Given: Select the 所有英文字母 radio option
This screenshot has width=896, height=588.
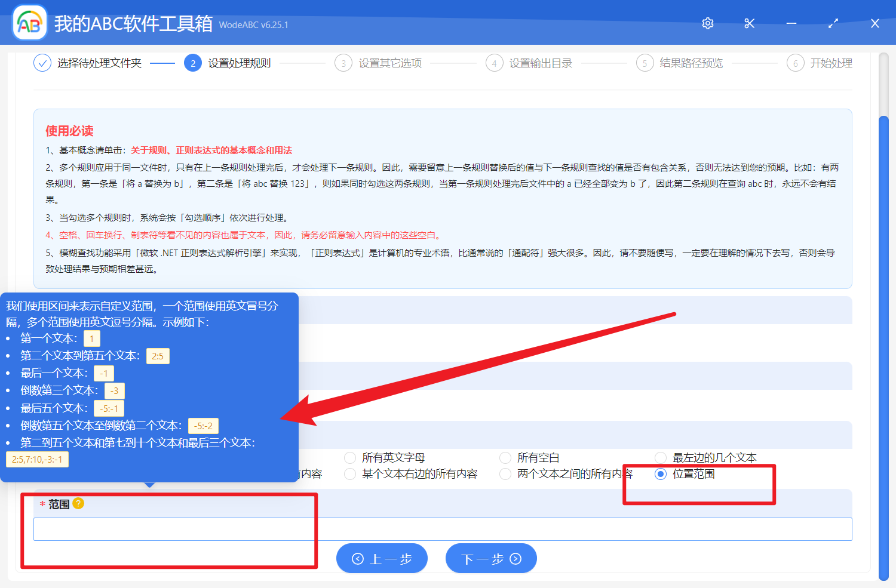Looking at the screenshot, I should pyautogui.click(x=351, y=458).
